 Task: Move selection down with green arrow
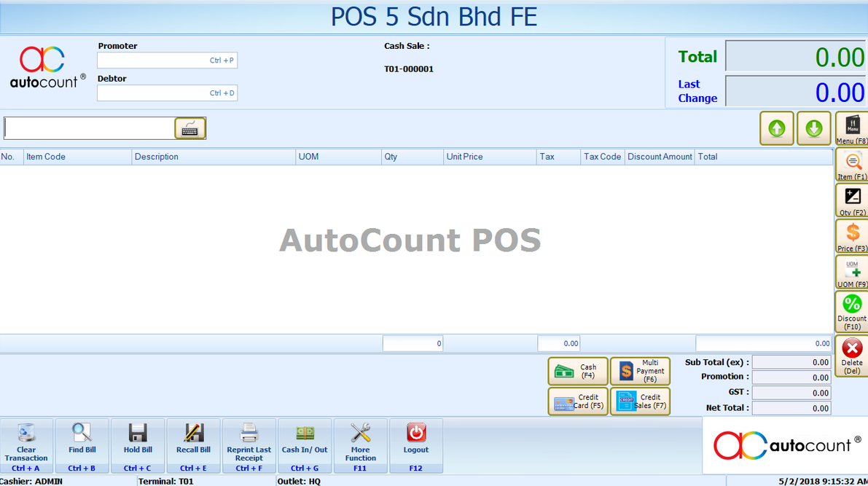click(814, 128)
